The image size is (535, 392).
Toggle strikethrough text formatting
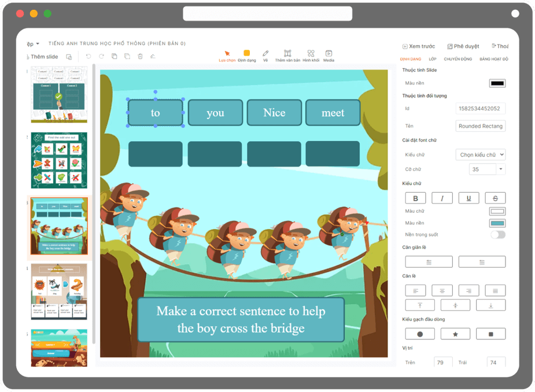[x=495, y=198]
